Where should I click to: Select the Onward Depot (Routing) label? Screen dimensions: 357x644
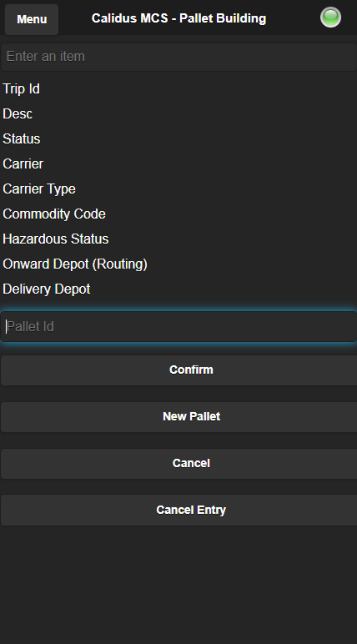(x=75, y=264)
